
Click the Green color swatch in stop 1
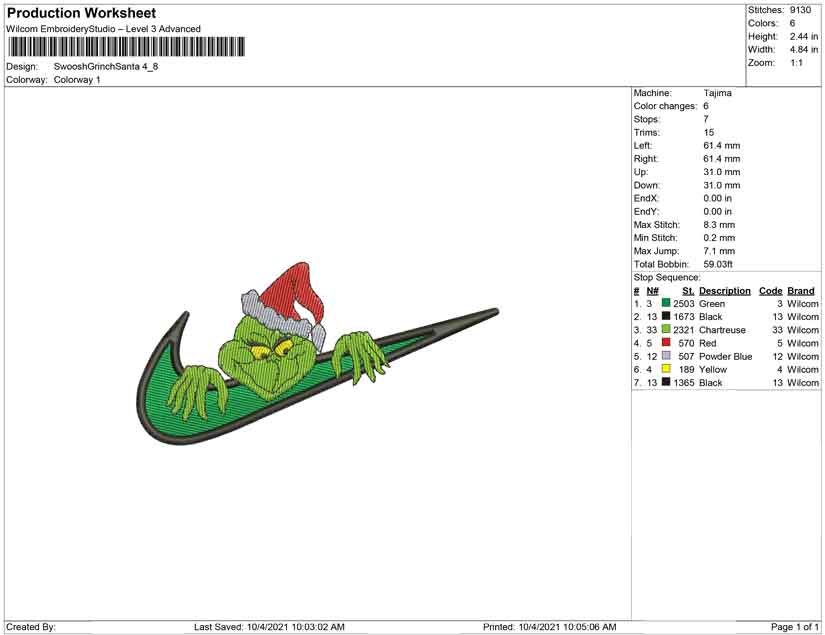tap(666, 303)
